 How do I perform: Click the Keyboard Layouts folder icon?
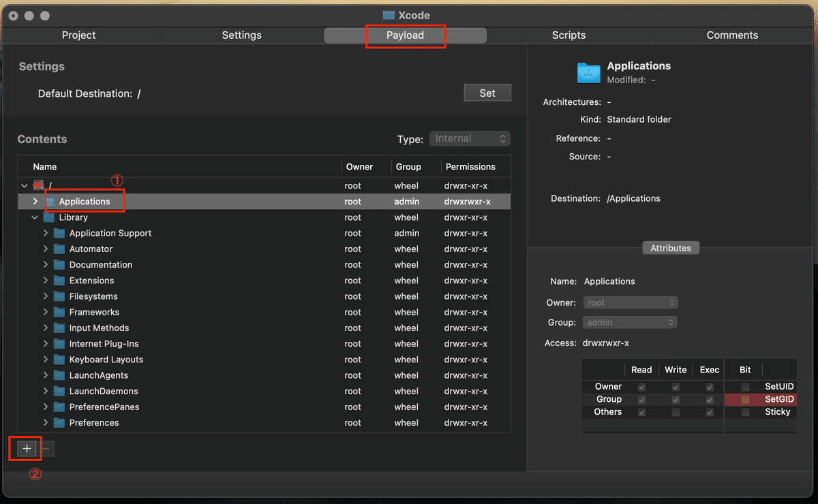59,359
